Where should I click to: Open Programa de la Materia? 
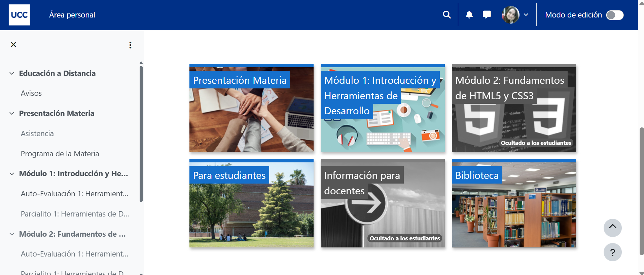click(x=60, y=154)
